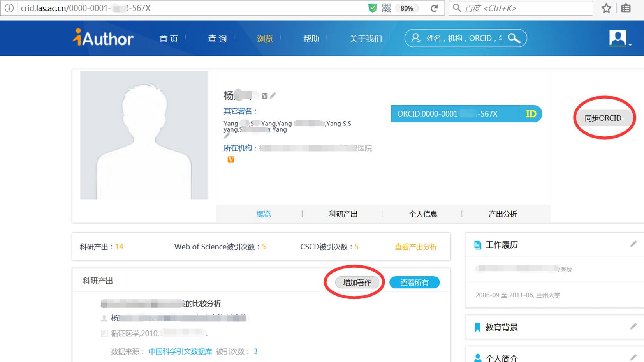
Task: Open the 查看产出分析 link
Action: coord(416,247)
